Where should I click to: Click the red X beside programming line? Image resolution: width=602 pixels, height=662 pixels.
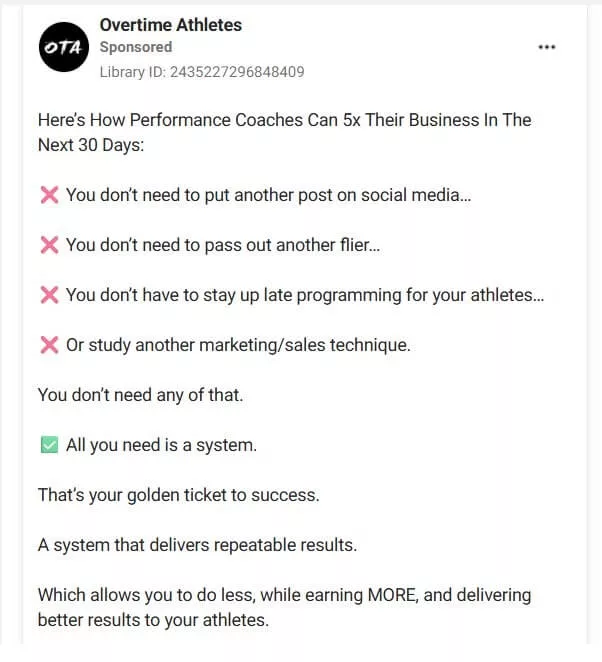coord(48,295)
